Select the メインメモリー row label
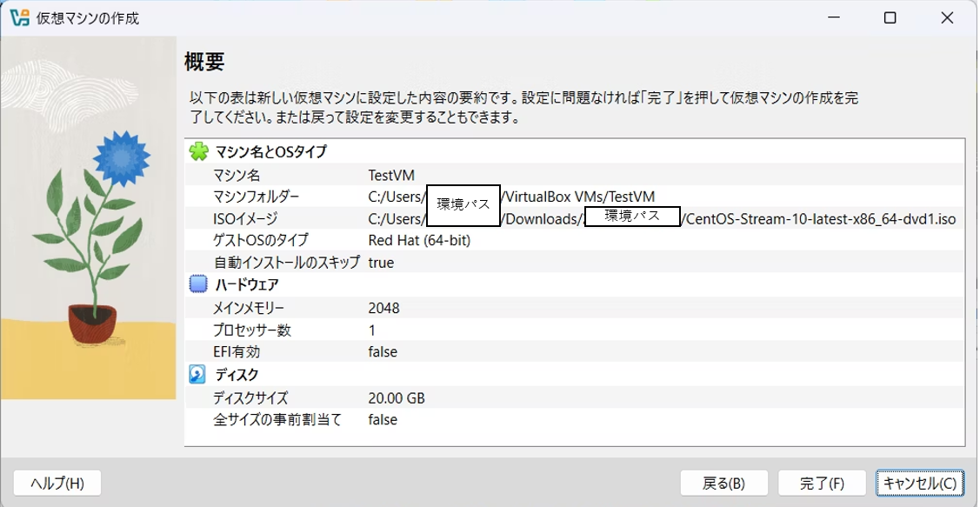This screenshot has height=507, width=980. (249, 308)
